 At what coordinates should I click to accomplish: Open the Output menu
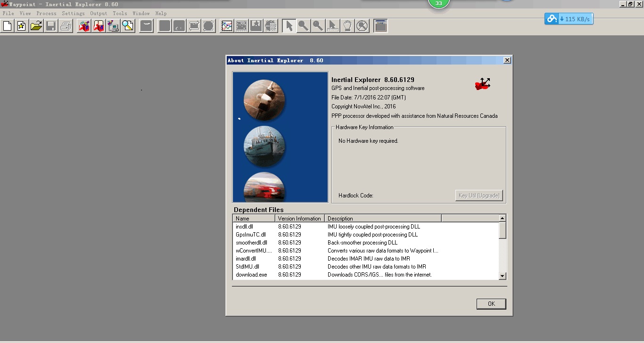tap(99, 13)
